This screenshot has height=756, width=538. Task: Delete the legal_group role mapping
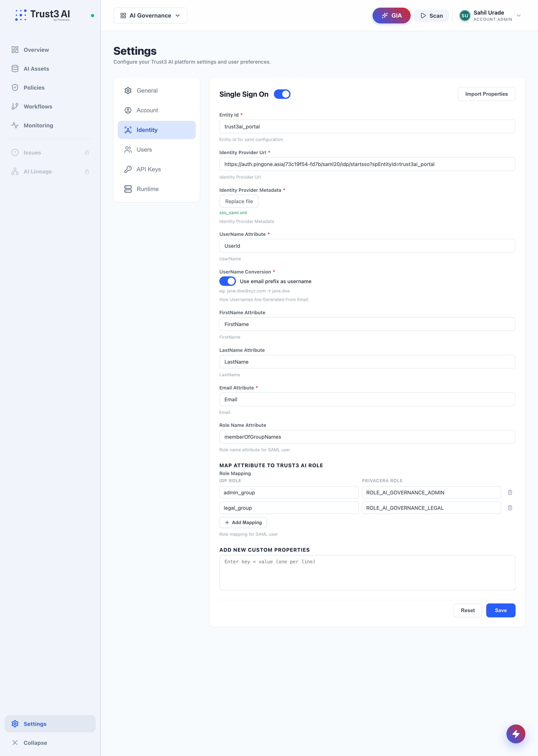pyautogui.click(x=510, y=508)
